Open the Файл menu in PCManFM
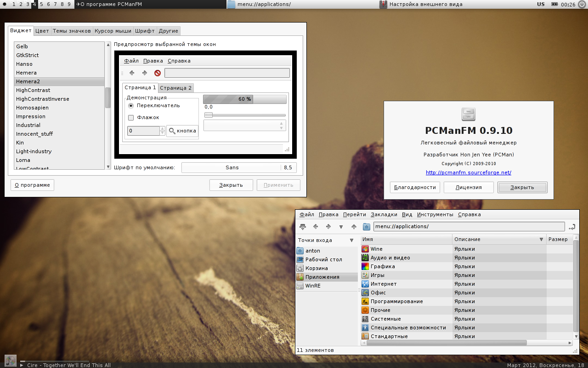 pyautogui.click(x=307, y=214)
